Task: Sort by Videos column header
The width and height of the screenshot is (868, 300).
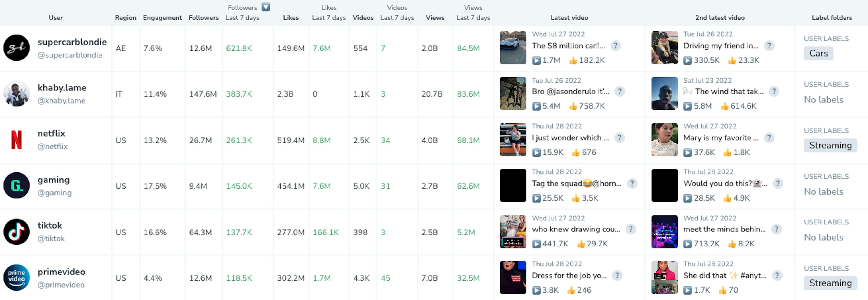Action: click(x=363, y=18)
